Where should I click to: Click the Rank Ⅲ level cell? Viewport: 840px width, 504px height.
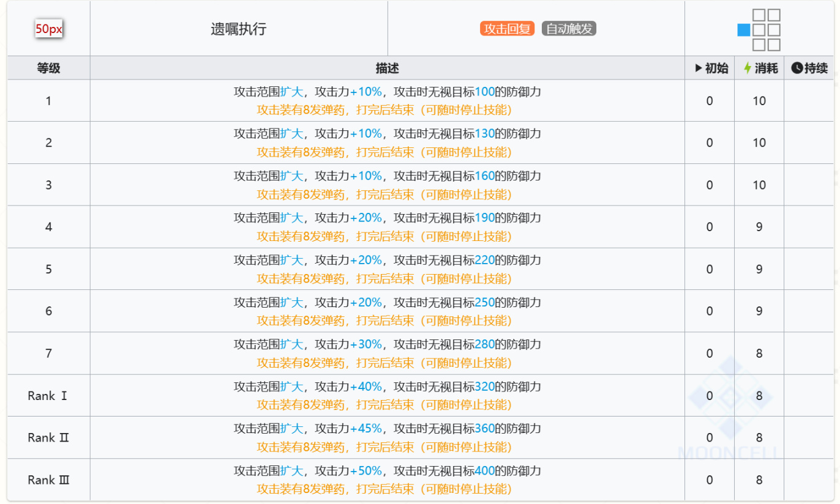tap(48, 480)
